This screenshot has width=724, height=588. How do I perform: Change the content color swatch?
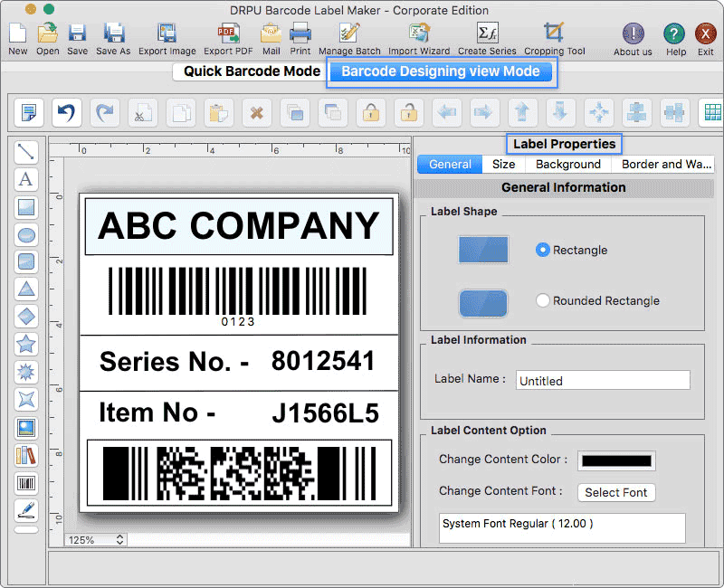tap(616, 460)
